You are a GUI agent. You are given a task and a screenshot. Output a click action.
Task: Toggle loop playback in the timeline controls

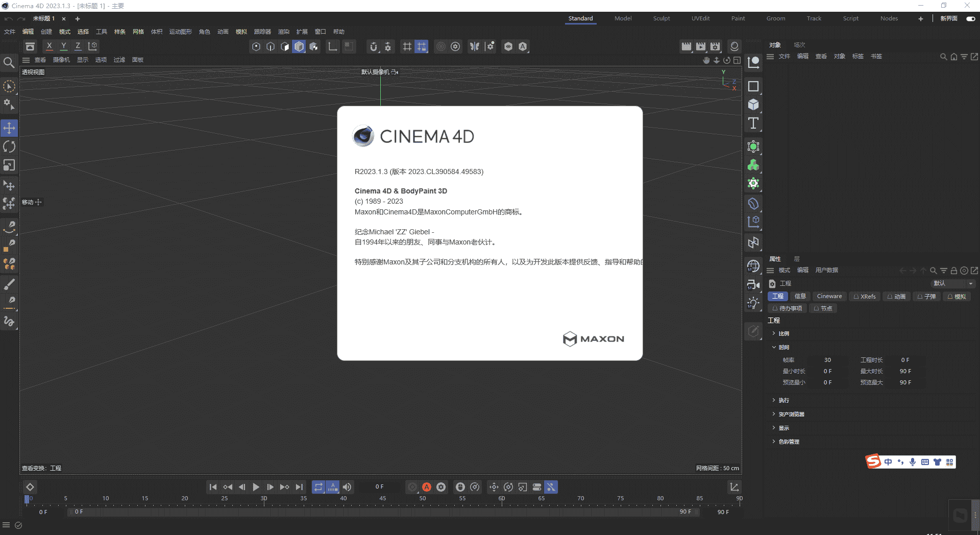coord(318,487)
